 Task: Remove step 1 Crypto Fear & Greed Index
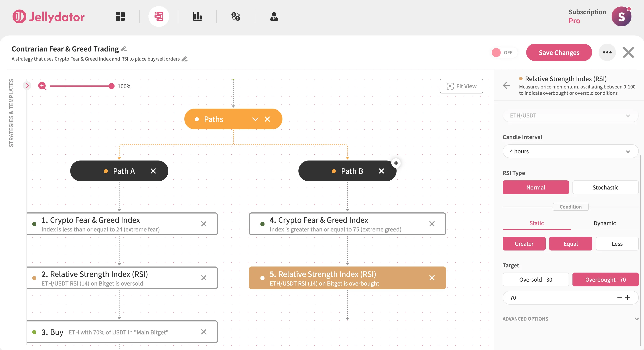pyautogui.click(x=204, y=224)
